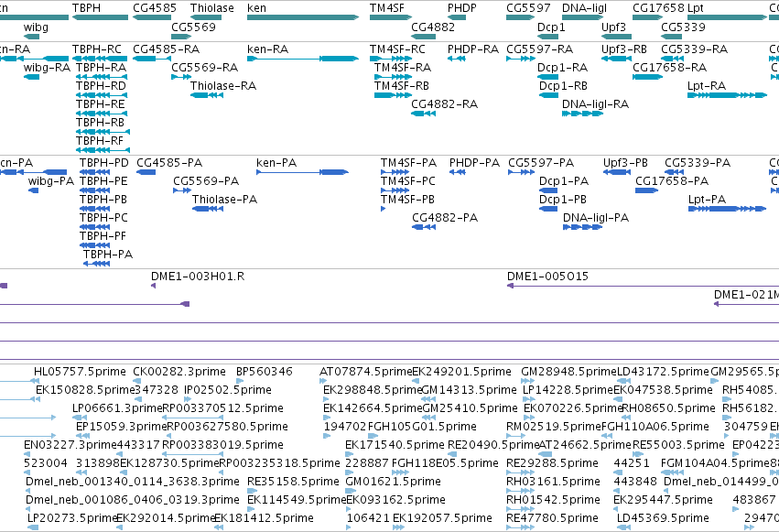Click the CG17658-RA transcript label
Screen dimensions: 779x532
pos(670,68)
